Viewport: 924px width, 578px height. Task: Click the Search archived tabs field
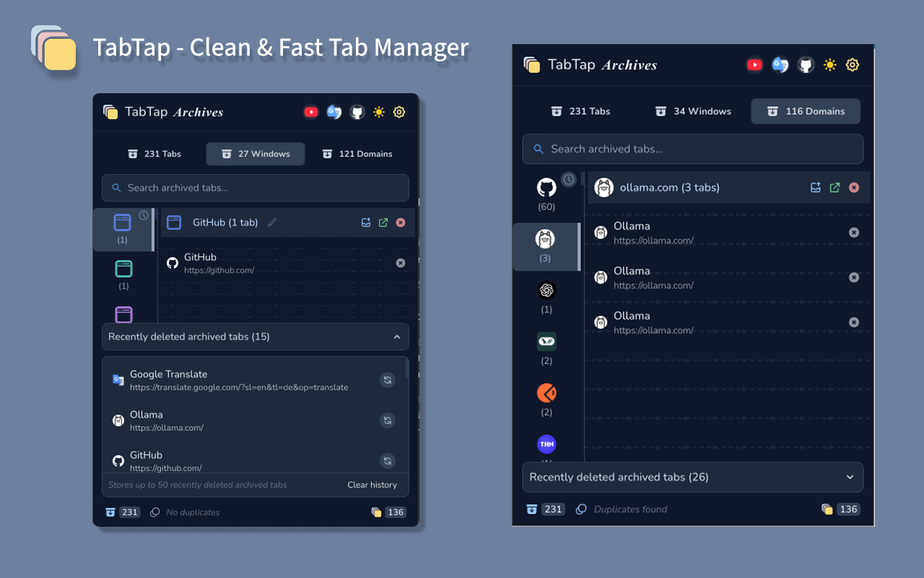click(692, 149)
